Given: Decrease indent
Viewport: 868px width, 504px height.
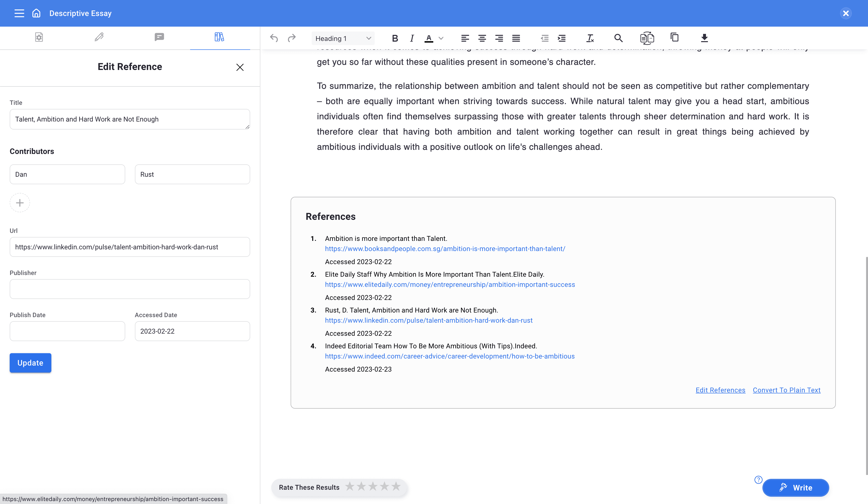Looking at the screenshot, I should (545, 38).
